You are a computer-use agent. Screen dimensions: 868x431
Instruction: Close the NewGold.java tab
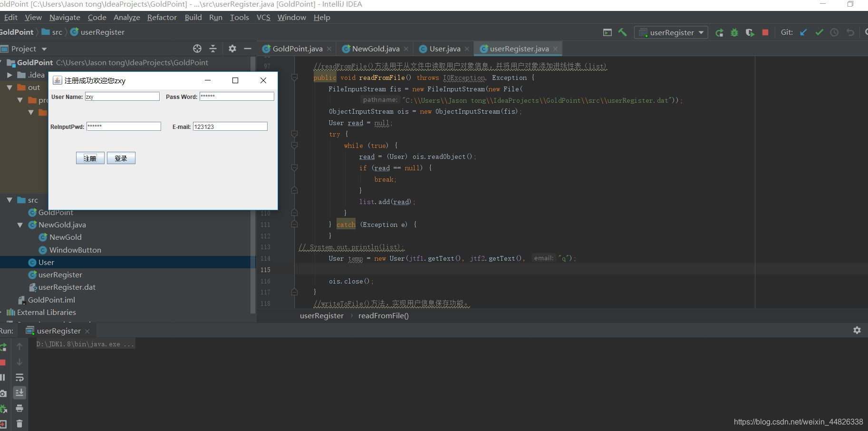406,49
